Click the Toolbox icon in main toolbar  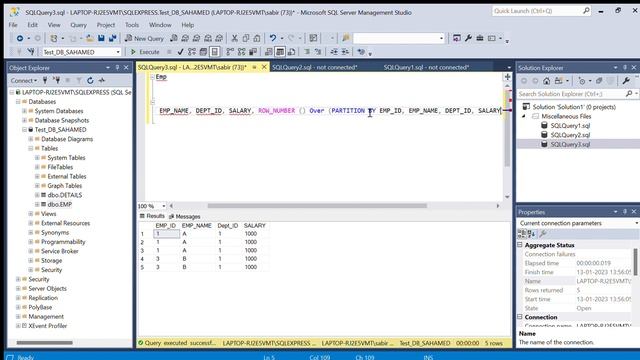pos(480,38)
